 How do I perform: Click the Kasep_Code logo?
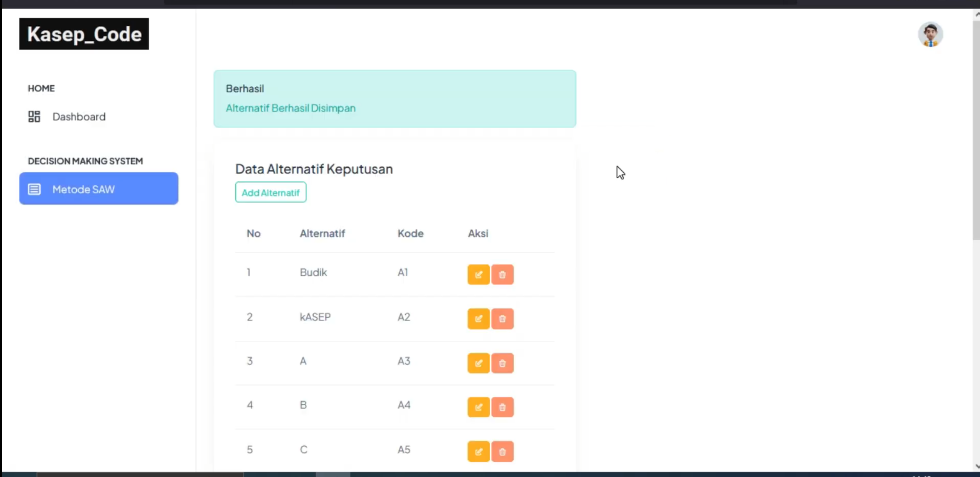tap(84, 34)
